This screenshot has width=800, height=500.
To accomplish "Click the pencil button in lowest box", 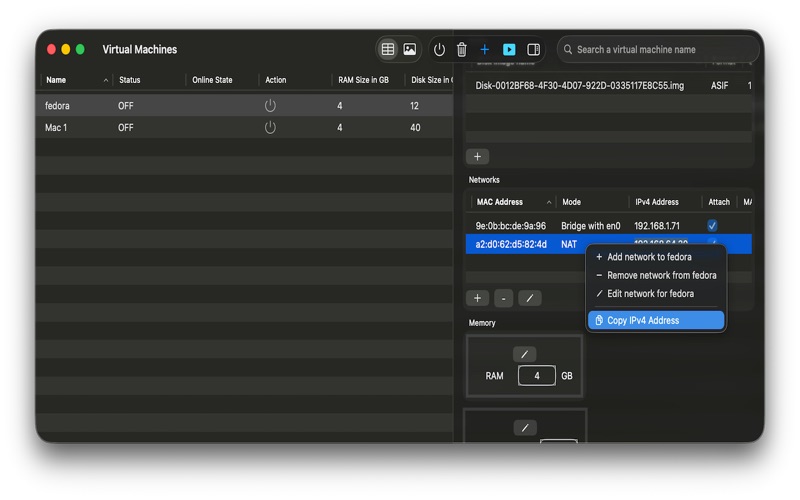I will coord(525,428).
